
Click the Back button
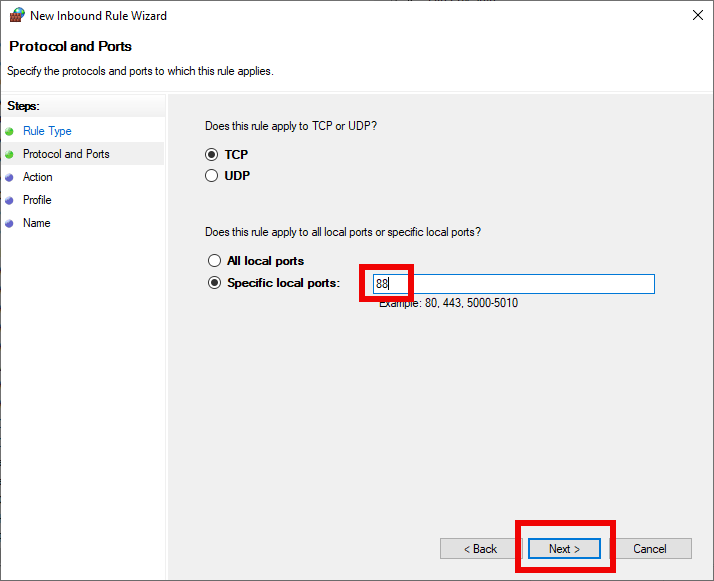[480, 549]
